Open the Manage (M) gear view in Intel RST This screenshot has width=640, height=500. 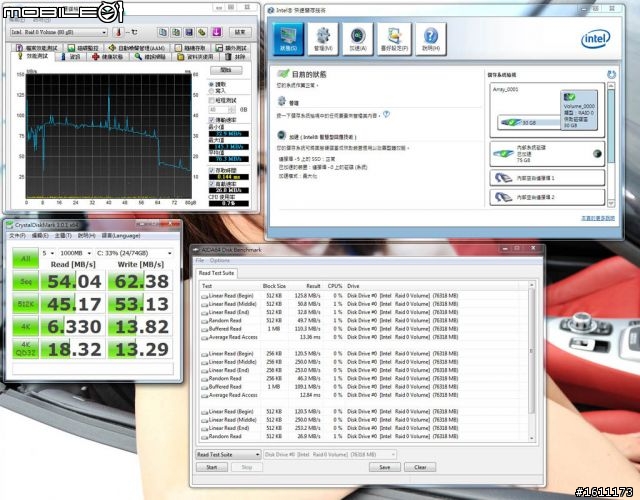tap(323, 39)
